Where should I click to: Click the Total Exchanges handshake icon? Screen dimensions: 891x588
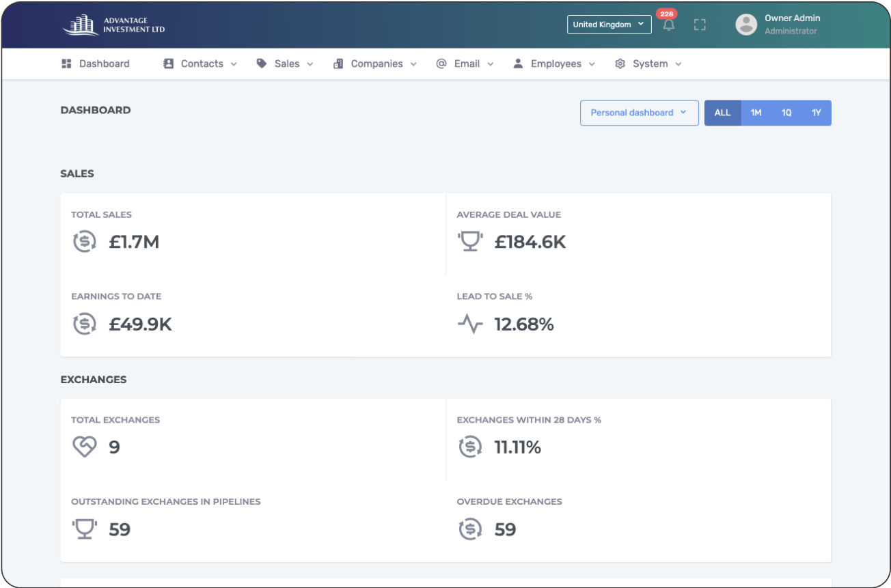coord(85,447)
